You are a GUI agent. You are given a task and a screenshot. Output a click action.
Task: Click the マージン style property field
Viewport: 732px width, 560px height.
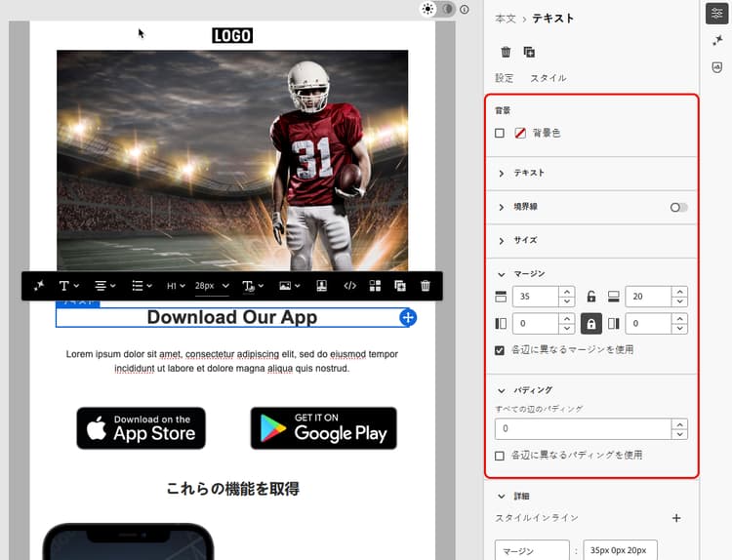point(532,550)
